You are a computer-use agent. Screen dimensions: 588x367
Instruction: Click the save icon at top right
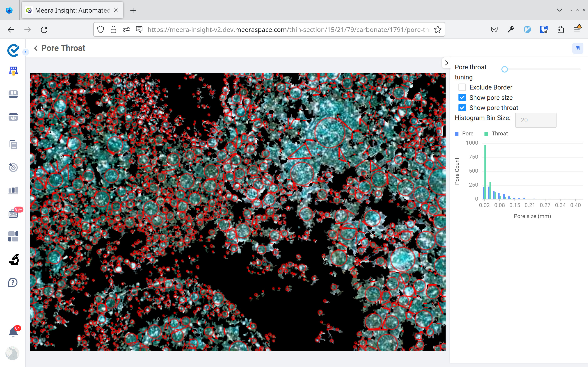click(578, 48)
